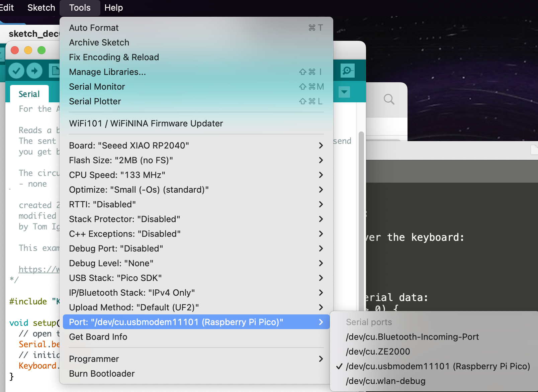The height and width of the screenshot is (392, 538).
Task: Click the New sketch toolbar icon
Action: [55, 71]
